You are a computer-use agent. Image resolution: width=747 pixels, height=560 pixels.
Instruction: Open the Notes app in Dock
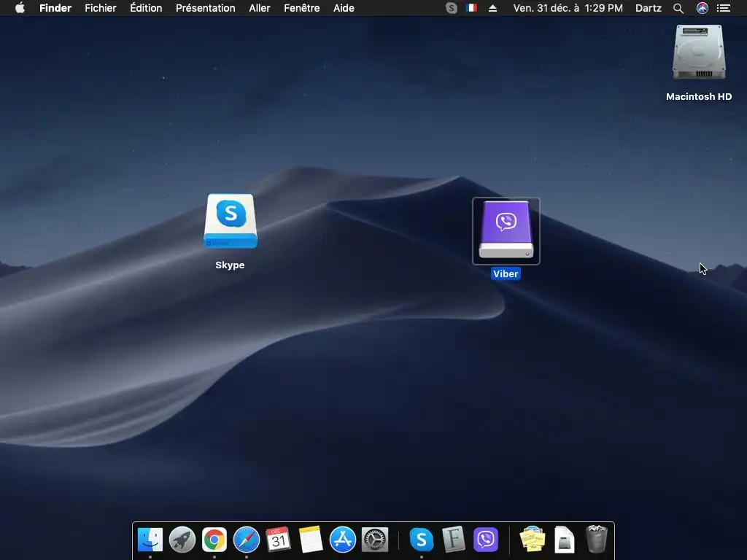[x=311, y=540]
